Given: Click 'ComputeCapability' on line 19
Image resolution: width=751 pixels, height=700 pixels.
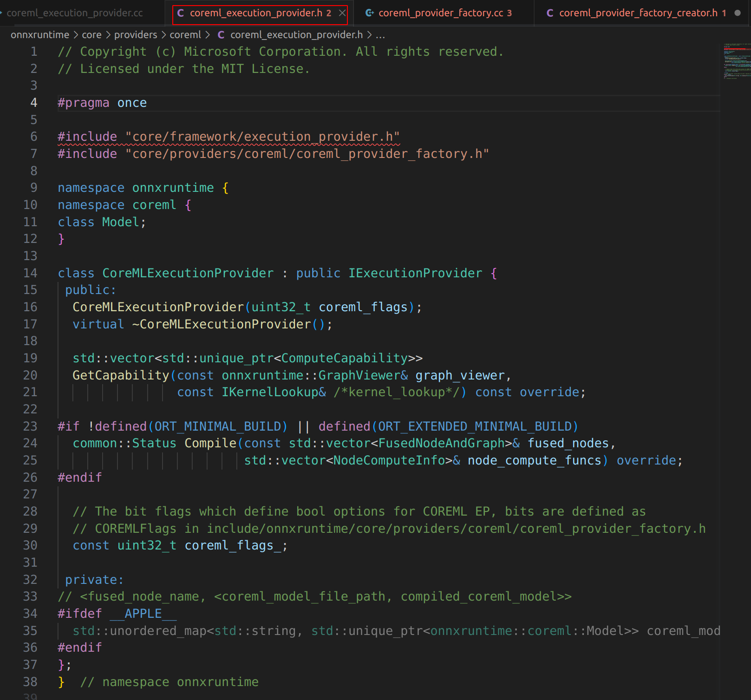Looking at the screenshot, I should point(345,358).
